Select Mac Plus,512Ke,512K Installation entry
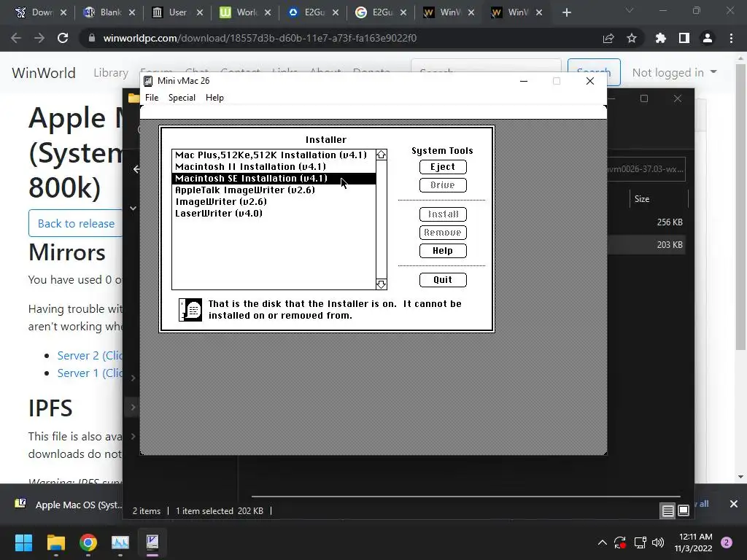The width and height of the screenshot is (747, 560). coord(274,155)
